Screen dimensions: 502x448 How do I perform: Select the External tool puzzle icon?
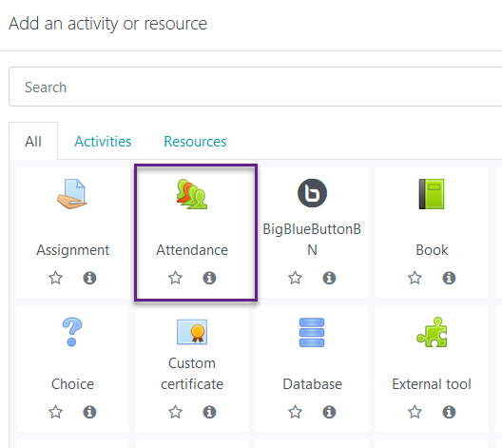pyautogui.click(x=432, y=332)
